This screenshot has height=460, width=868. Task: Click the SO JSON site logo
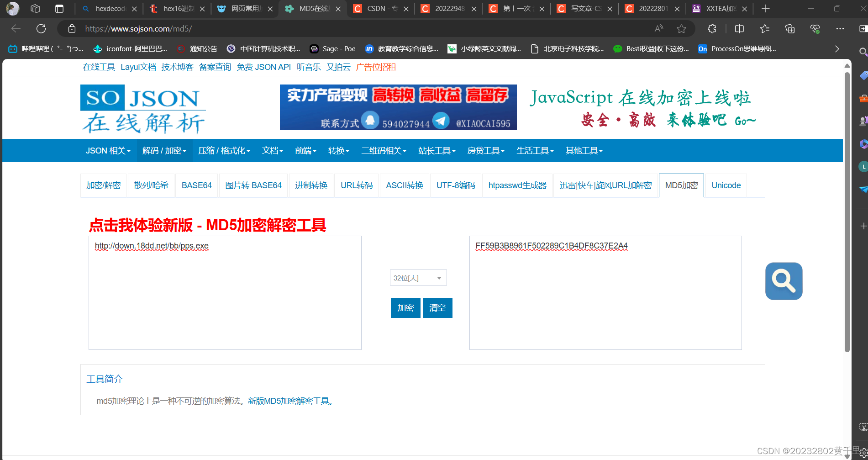143,109
